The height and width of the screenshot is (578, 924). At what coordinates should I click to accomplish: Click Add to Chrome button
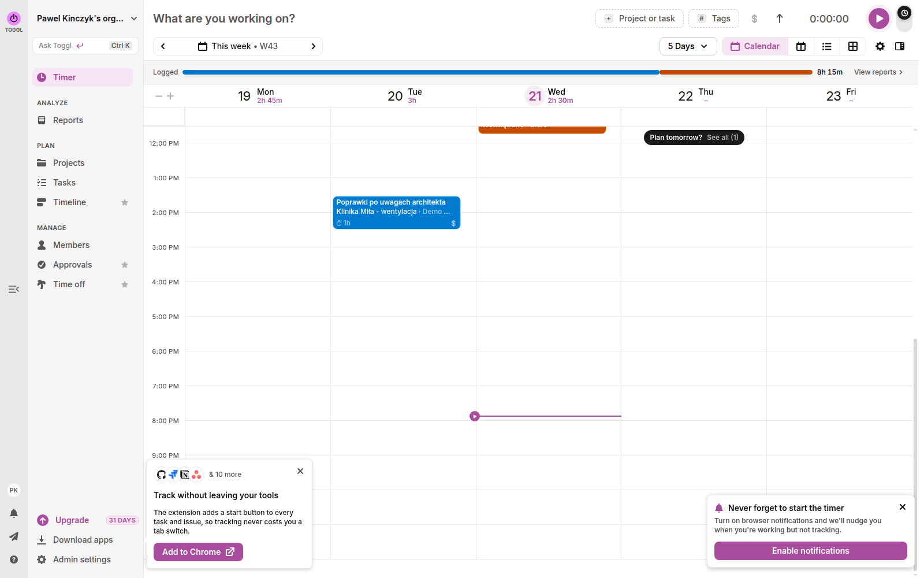[198, 552]
